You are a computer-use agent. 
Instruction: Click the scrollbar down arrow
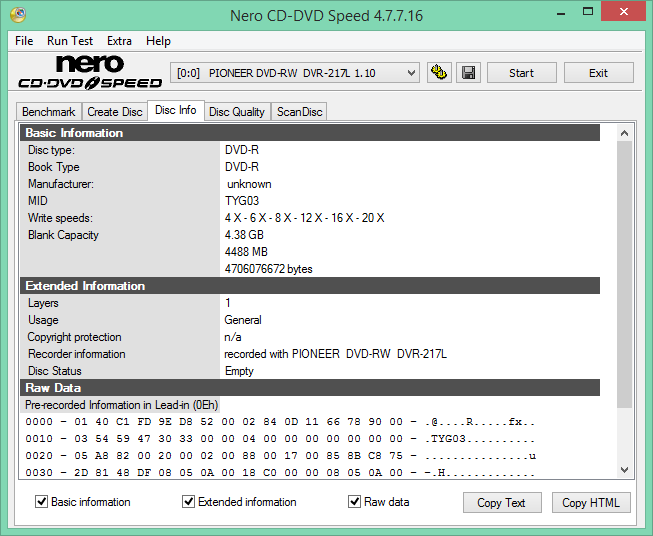tap(624, 469)
